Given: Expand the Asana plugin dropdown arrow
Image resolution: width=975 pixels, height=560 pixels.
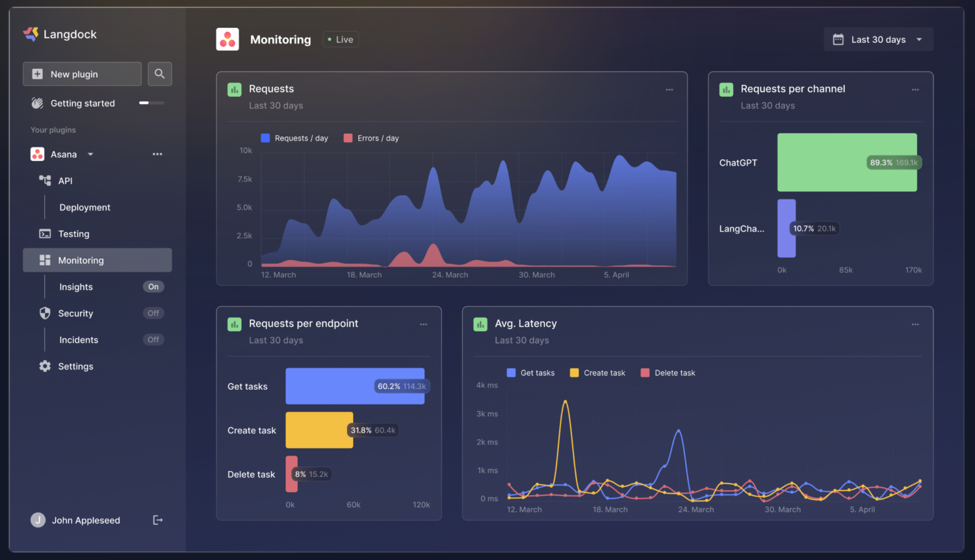Looking at the screenshot, I should (x=90, y=155).
